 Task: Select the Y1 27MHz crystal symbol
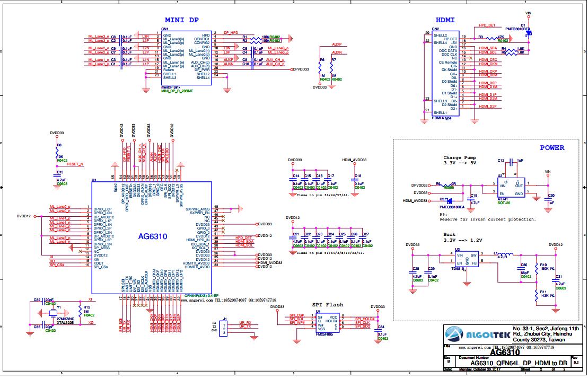(52, 314)
